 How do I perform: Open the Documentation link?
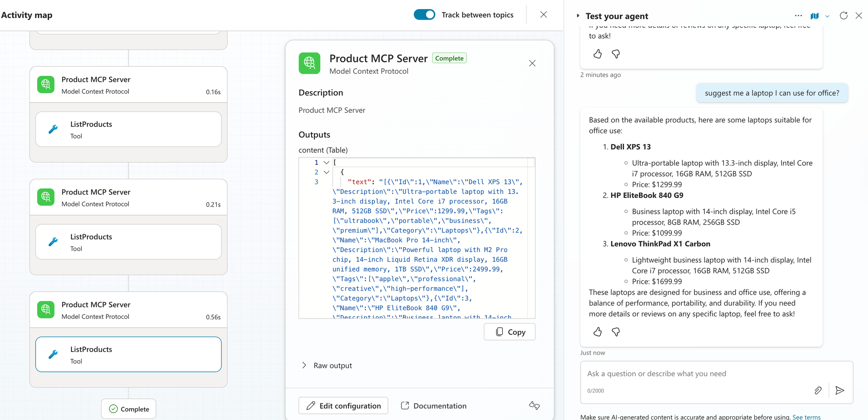point(433,406)
